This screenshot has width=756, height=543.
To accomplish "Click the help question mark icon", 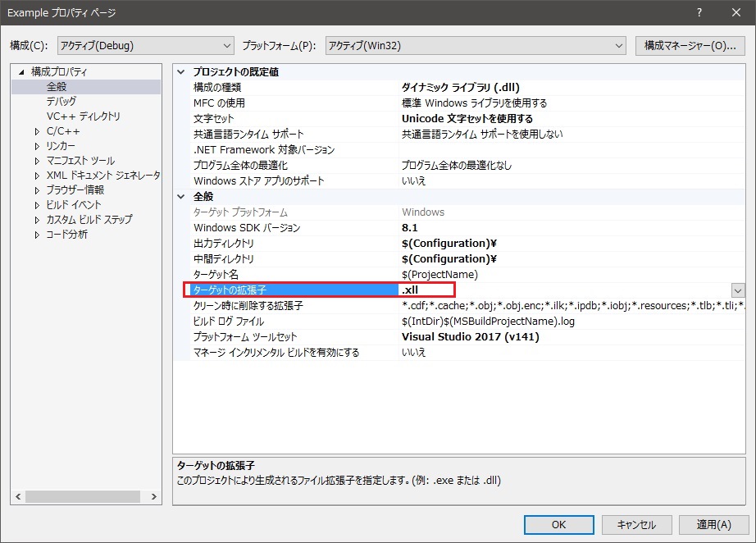I will 699,13.
